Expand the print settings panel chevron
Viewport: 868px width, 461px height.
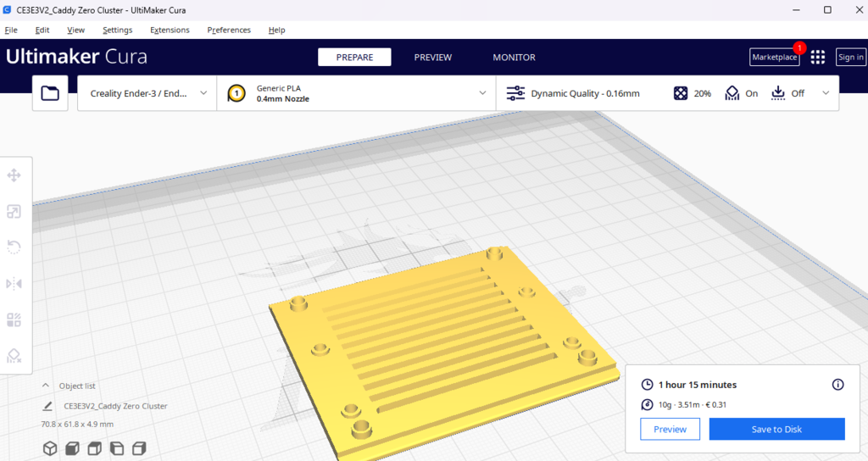click(826, 93)
